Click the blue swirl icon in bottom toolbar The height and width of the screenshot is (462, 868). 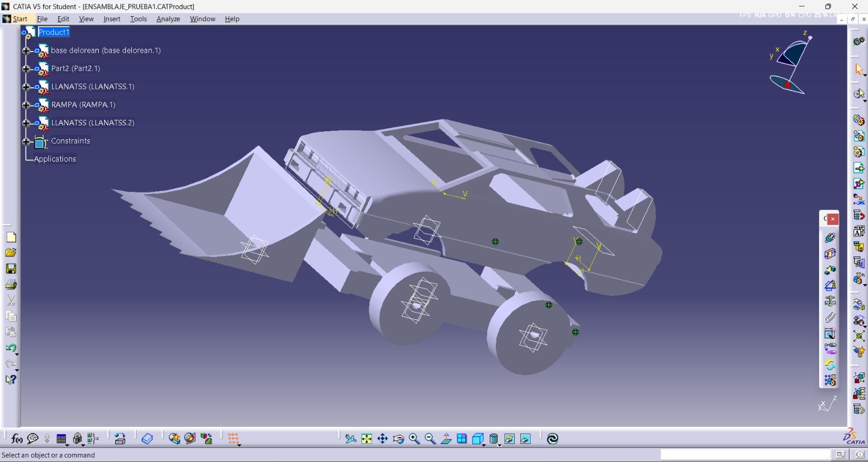(552, 439)
